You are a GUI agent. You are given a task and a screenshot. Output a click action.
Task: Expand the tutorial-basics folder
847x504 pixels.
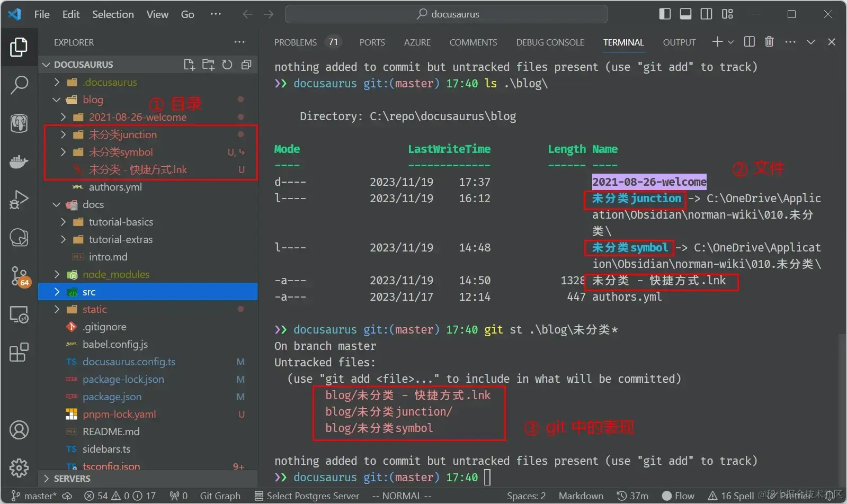(x=63, y=222)
